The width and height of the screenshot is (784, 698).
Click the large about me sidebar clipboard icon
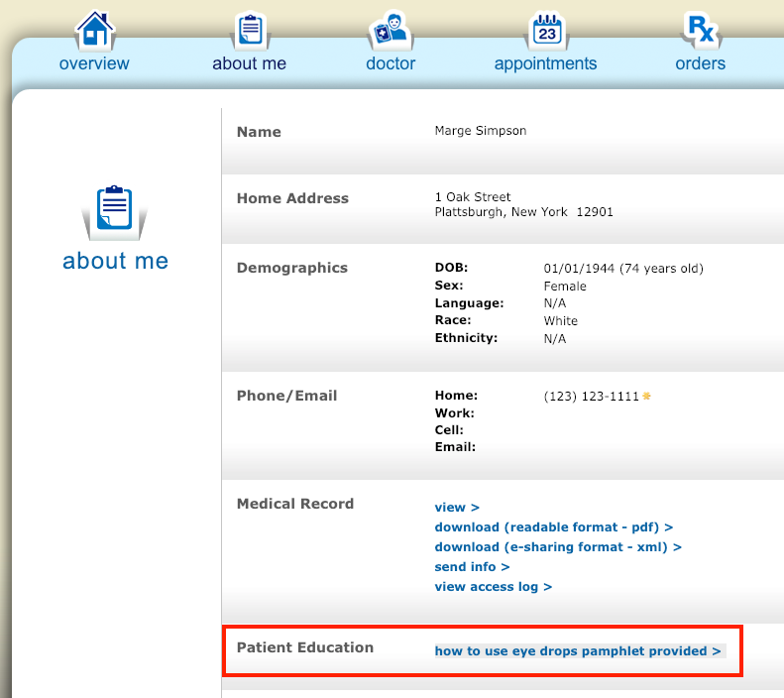coord(115,212)
